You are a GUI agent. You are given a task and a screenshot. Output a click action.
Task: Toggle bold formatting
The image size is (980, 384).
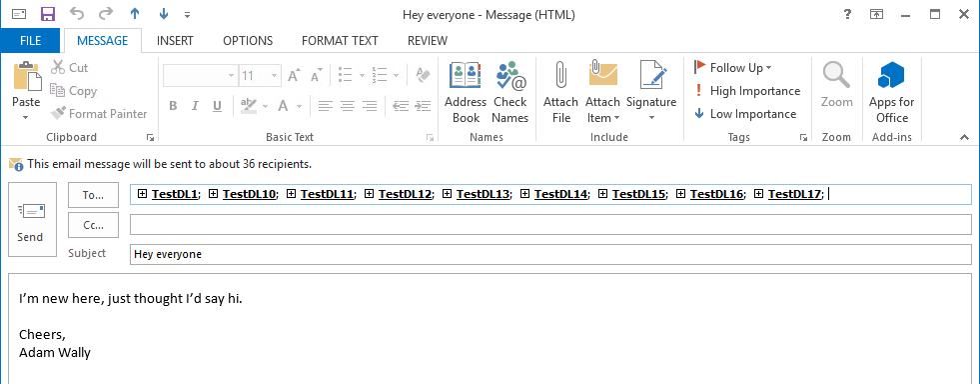point(173,106)
